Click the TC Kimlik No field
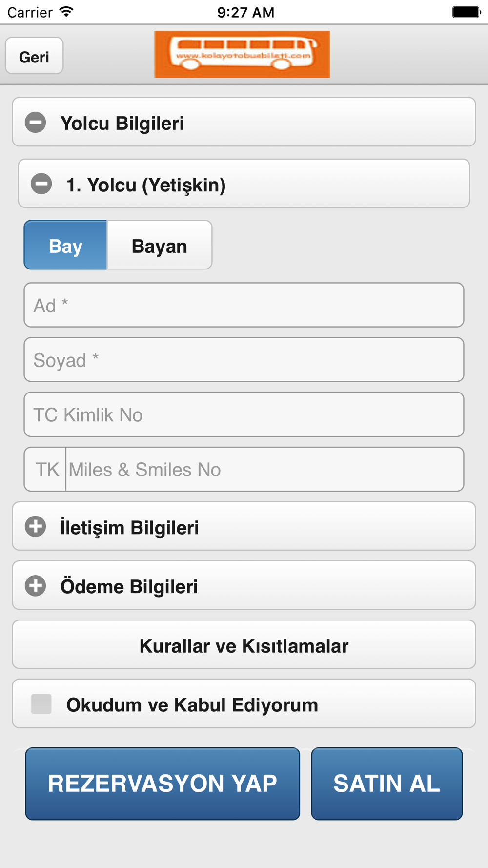Viewport: 488px width, 868px height. (x=244, y=414)
